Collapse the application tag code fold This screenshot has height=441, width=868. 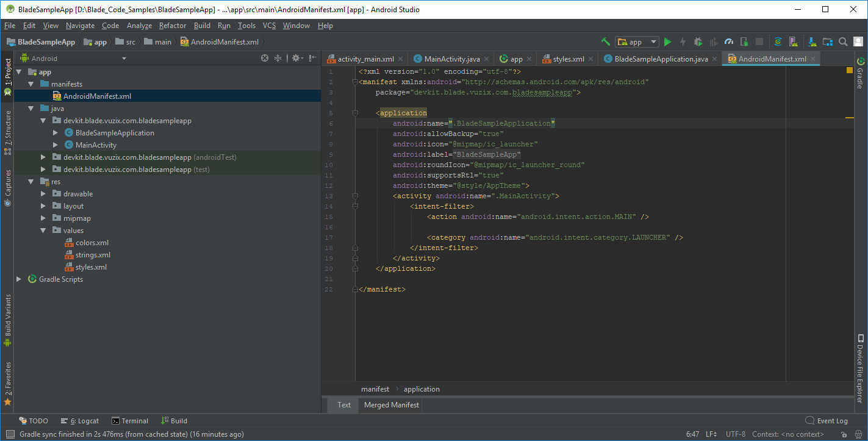click(355, 113)
